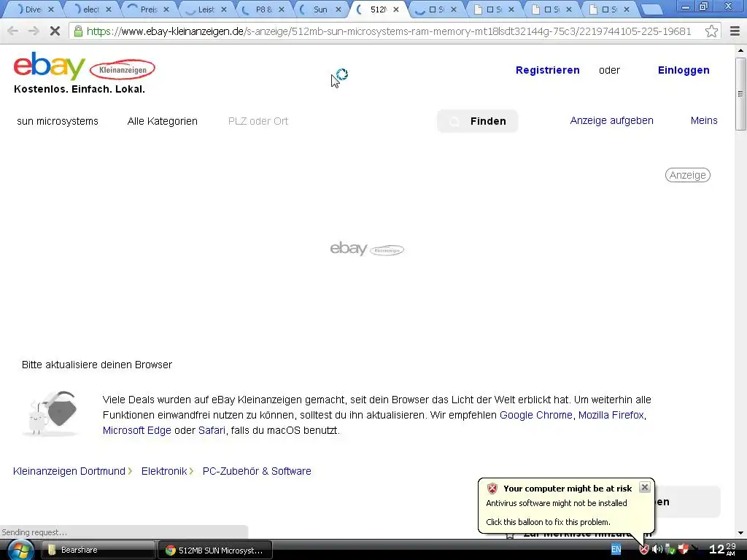Screen dimensions: 747x560
Task: Click the Elektronik breadcrumb
Action: coord(164,471)
